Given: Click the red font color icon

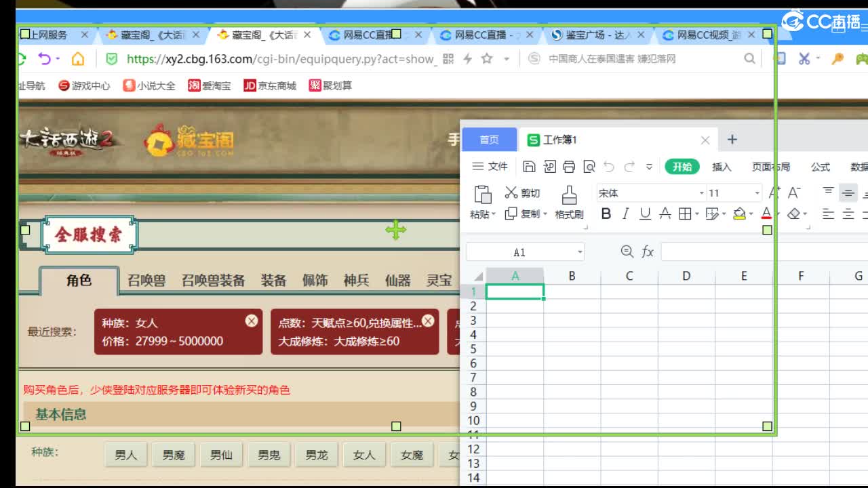Looking at the screenshot, I should [766, 214].
